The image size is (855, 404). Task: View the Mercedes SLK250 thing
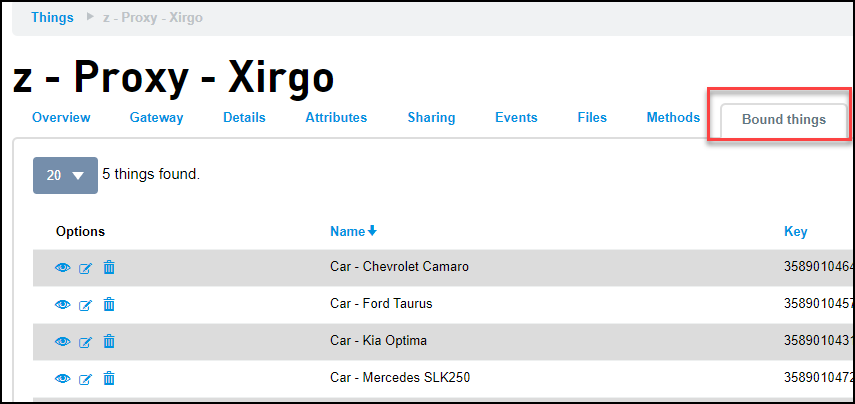coord(63,378)
